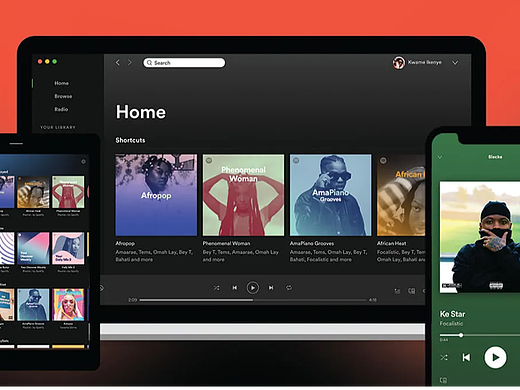The height and width of the screenshot is (390, 520).
Task: Click Spotify badge on African Heat laptop cover
Action: [x=383, y=160]
